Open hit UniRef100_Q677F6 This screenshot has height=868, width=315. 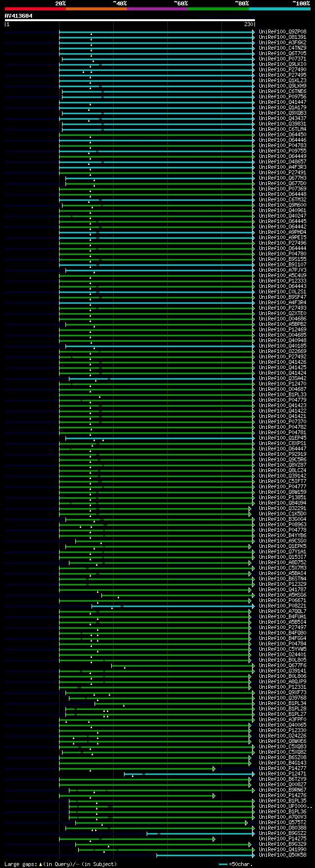pos(283,666)
